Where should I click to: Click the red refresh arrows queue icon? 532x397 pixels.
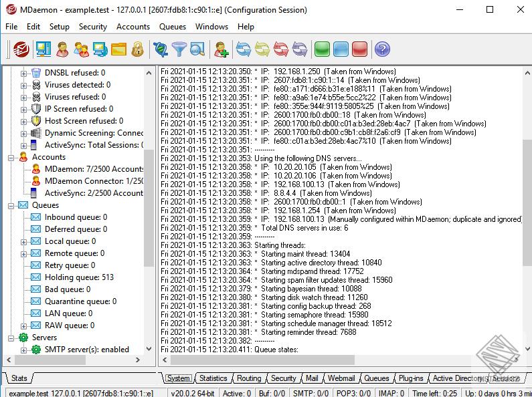281,49
